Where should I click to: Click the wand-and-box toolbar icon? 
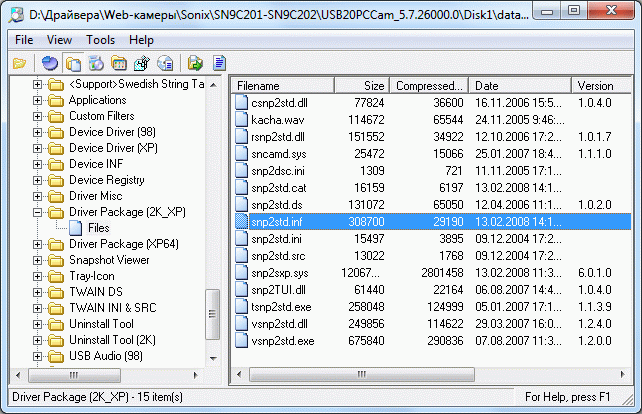coord(142,63)
